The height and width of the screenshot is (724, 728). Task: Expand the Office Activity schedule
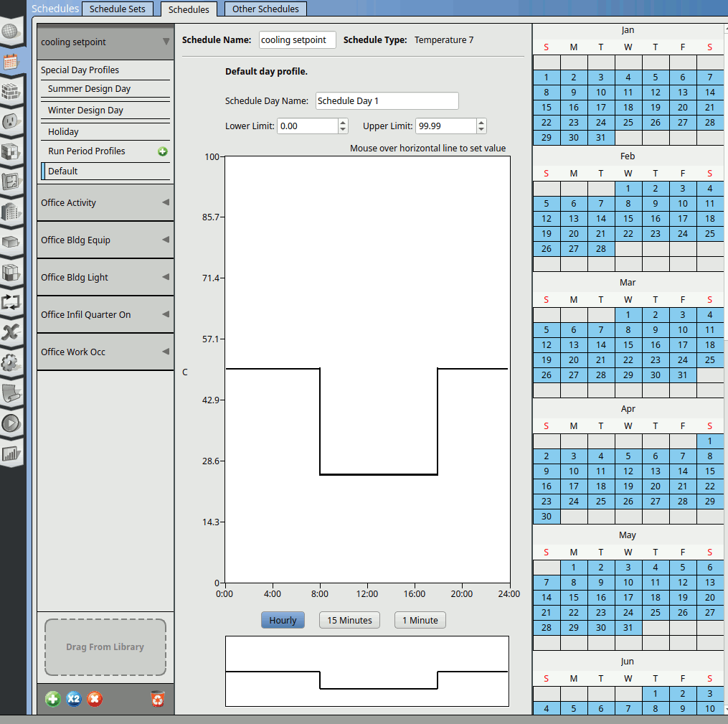[105, 203]
